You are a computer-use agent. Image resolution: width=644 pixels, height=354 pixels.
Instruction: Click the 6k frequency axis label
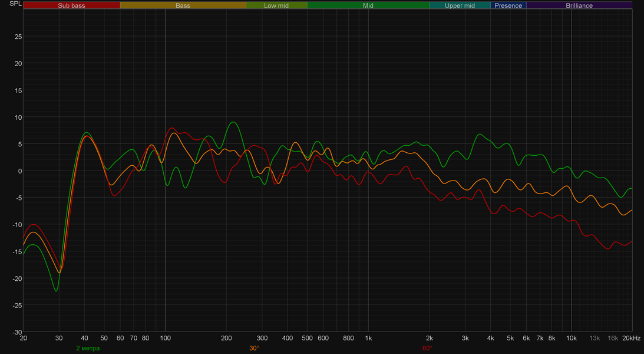[527, 339]
